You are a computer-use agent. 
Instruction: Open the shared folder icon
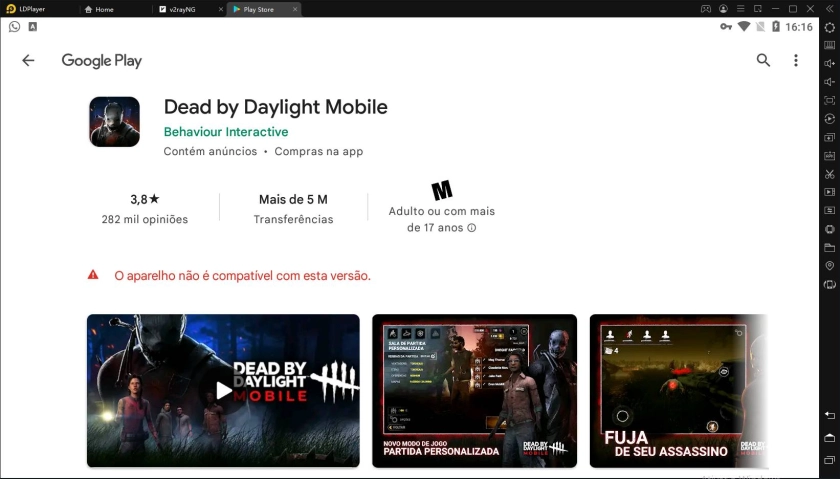pos(829,248)
